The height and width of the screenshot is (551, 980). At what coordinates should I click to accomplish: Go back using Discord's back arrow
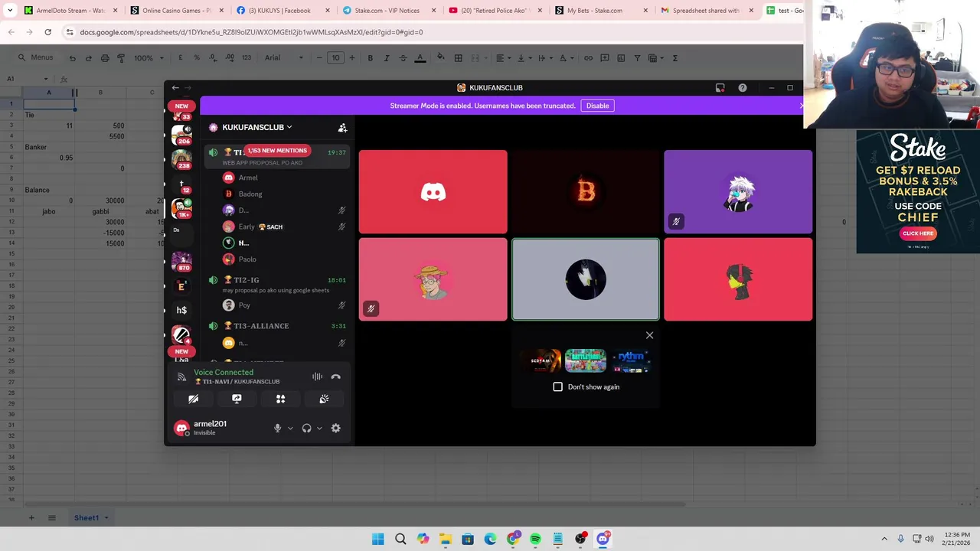tap(175, 88)
